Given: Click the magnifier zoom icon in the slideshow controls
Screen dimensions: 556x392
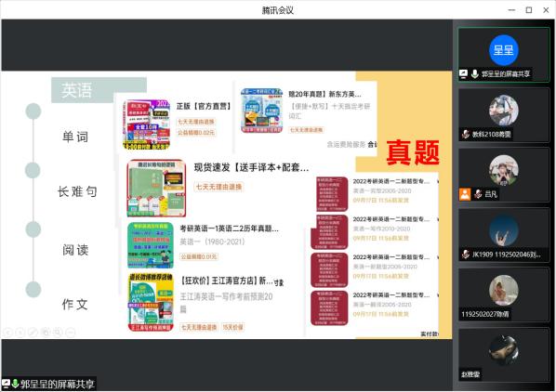Looking at the screenshot, I should [x=58, y=333].
